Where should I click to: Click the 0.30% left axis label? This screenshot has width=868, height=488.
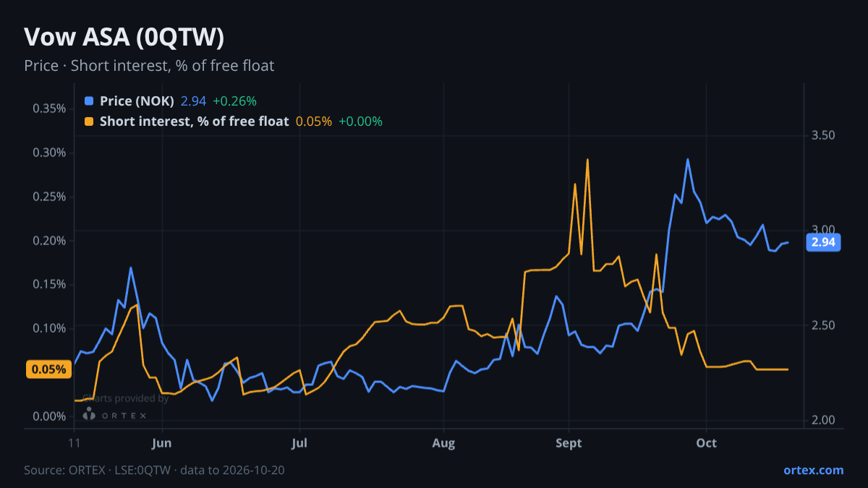point(49,153)
